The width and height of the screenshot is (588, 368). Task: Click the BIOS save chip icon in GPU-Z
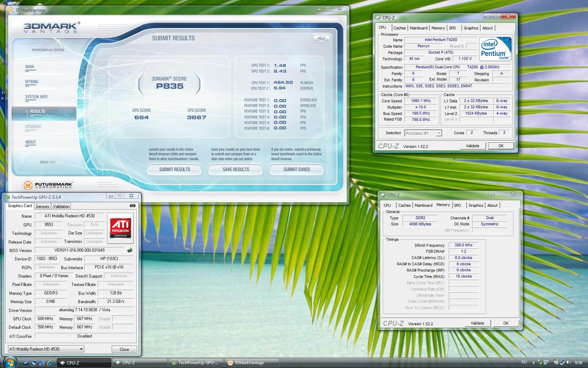click(130, 250)
